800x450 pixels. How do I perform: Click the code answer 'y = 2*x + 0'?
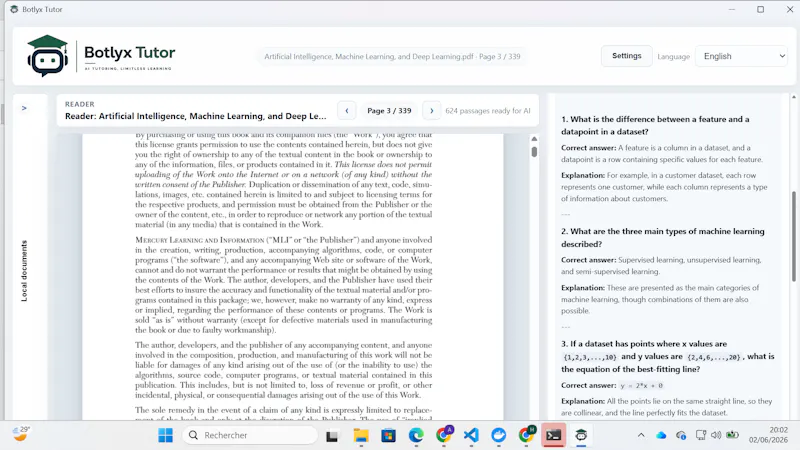tap(641, 386)
